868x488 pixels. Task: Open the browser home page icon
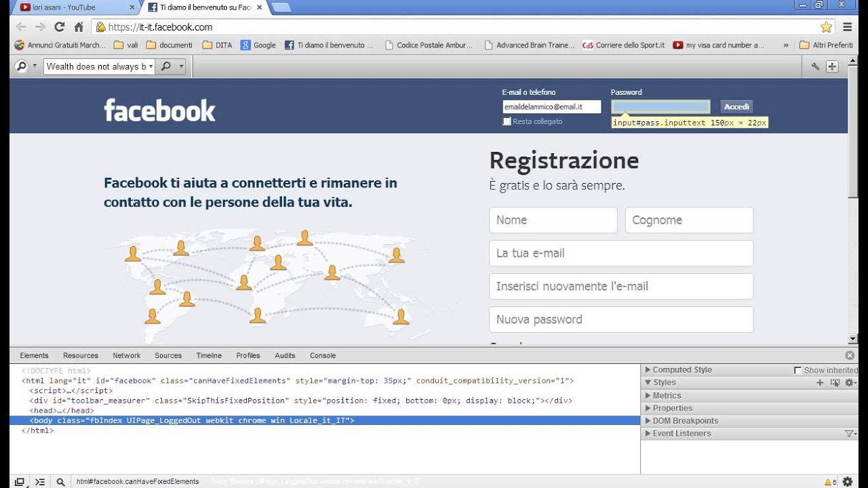click(x=79, y=27)
